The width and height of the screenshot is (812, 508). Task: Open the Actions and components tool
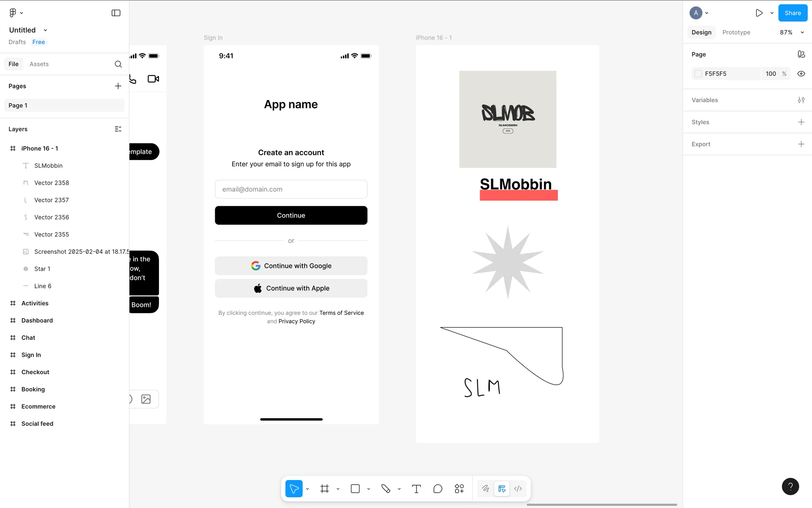point(459,489)
